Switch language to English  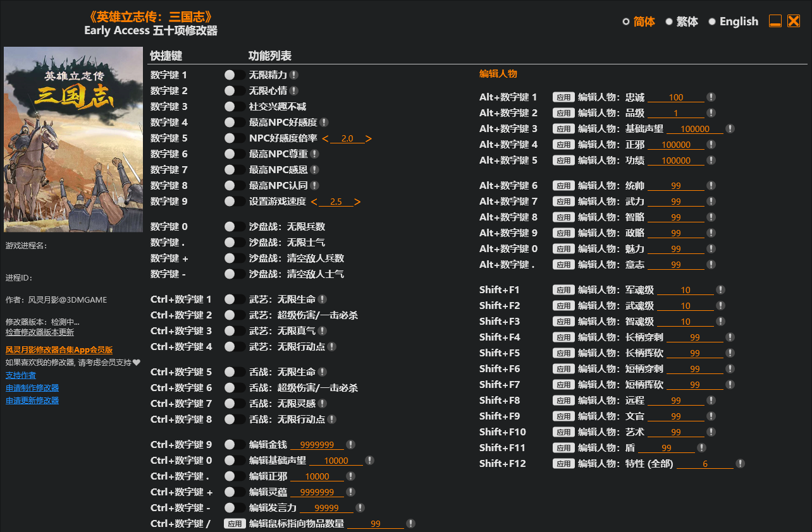tap(732, 21)
